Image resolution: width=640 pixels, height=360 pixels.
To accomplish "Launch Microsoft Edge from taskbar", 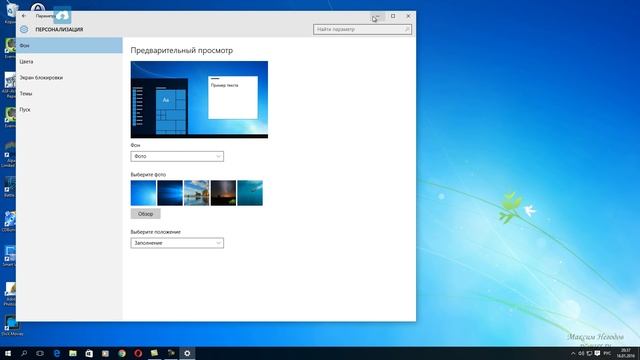I will point(57,353).
